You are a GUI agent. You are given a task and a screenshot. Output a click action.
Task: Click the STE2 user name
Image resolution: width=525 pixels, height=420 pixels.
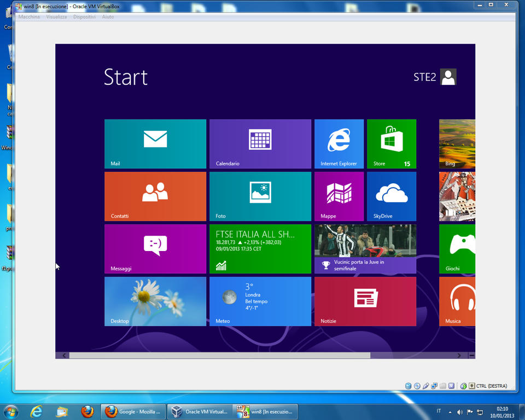click(x=424, y=77)
